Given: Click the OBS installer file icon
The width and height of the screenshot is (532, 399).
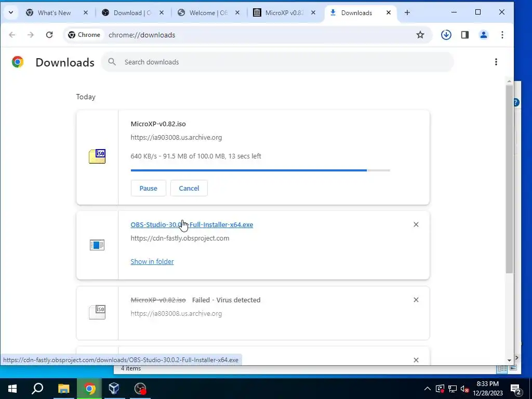Looking at the screenshot, I should [x=97, y=245].
